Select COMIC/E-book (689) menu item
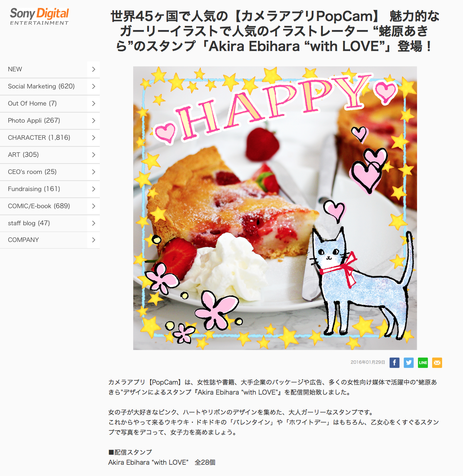This screenshot has width=463, height=476. point(50,206)
